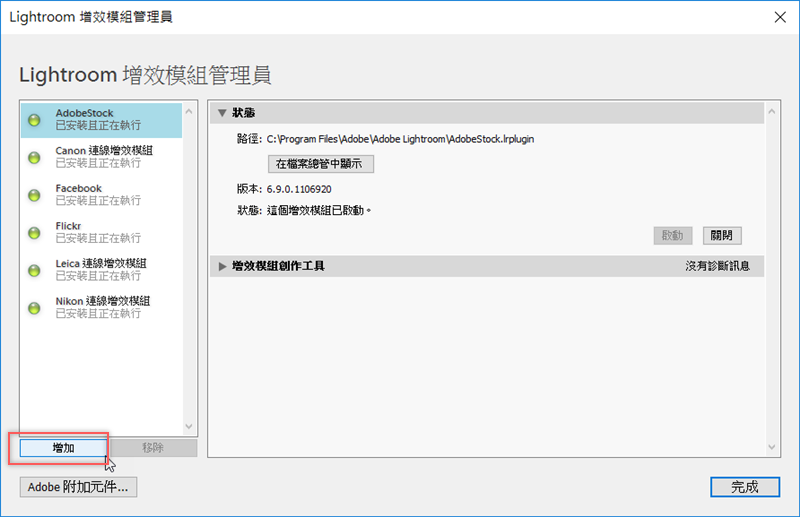
Task: Click the green status icon beside Canon 連線增效模組
Action: pyautogui.click(x=34, y=158)
